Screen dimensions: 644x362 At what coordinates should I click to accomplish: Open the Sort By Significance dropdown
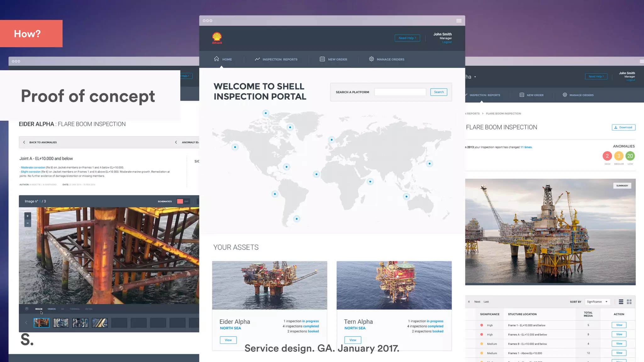(x=597, y=302)
